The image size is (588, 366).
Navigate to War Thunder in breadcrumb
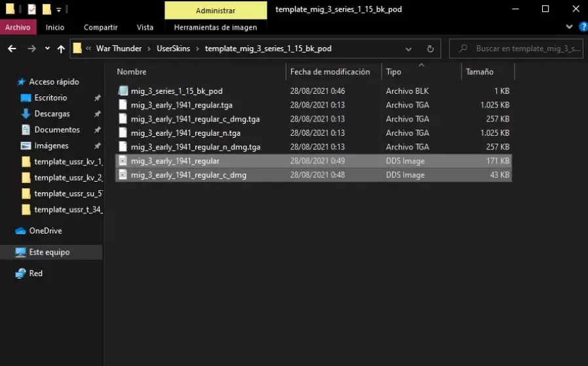(x=119, y=49)
